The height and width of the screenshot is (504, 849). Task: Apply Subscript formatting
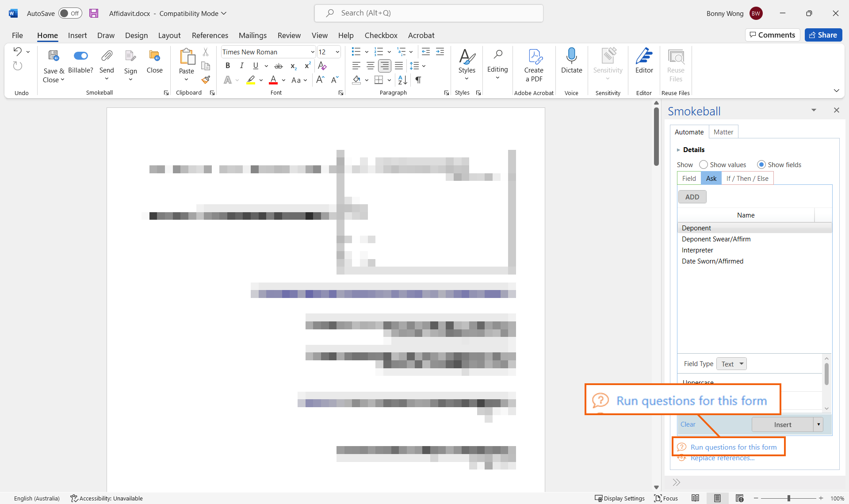[x=293, y=66]
